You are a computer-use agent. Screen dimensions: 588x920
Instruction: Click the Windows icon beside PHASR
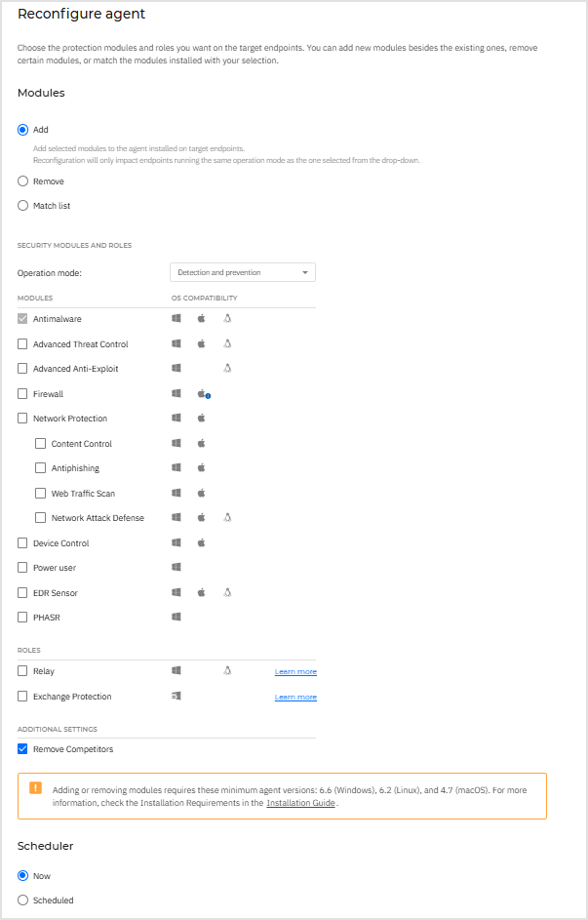176,617
